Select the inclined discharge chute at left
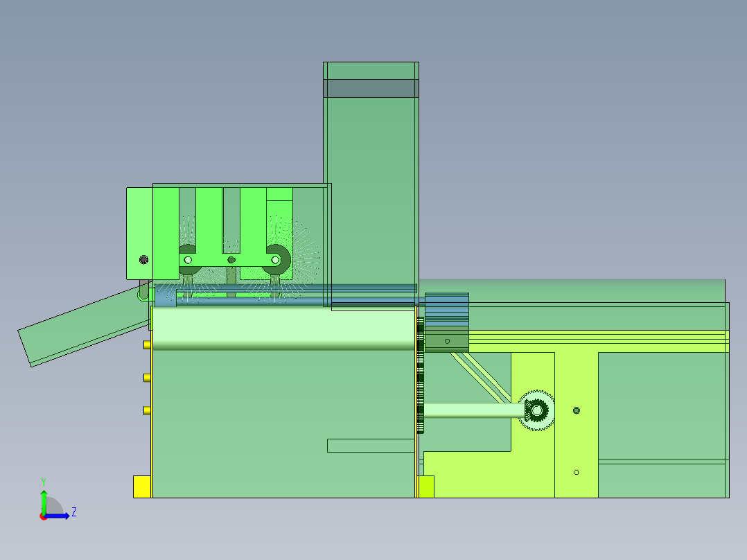Image resolution: width=747 pixels, height=560 pixels. click(85, 326)
